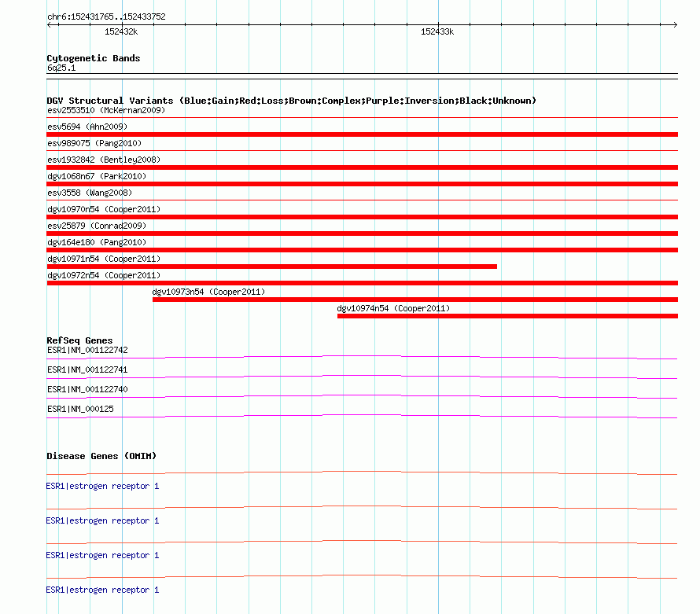The image size is (700, 614).
Task: Click the red bar under dgv10970n54
Action: [x=362, y=217]
